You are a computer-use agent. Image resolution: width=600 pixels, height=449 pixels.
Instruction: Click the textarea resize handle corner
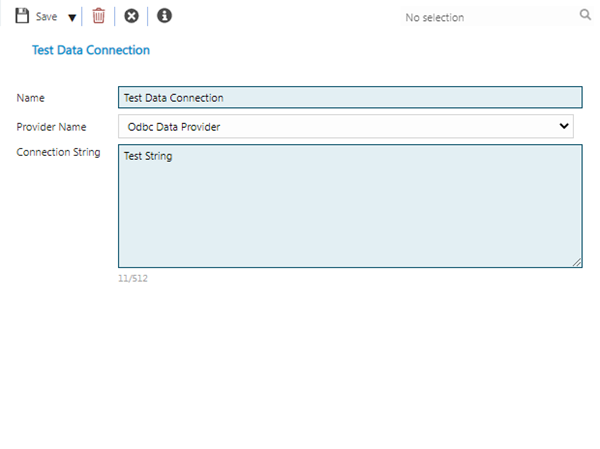click(x=576, y=262)
